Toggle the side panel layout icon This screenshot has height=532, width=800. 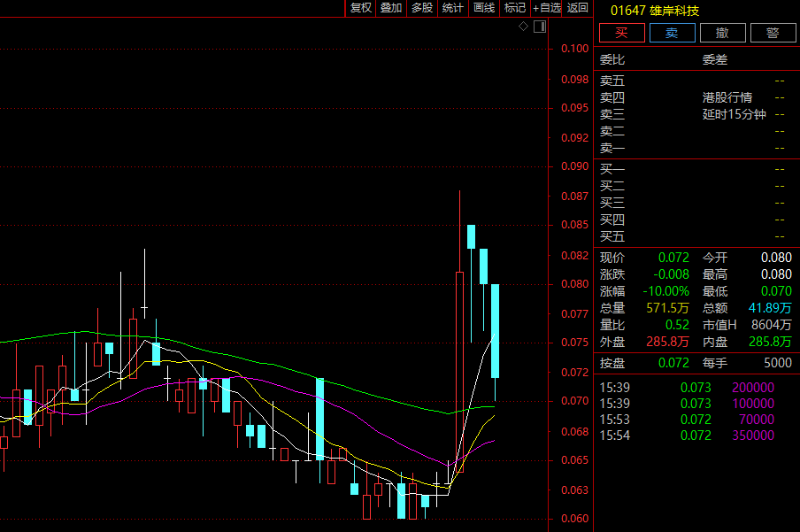click(539, 27)
